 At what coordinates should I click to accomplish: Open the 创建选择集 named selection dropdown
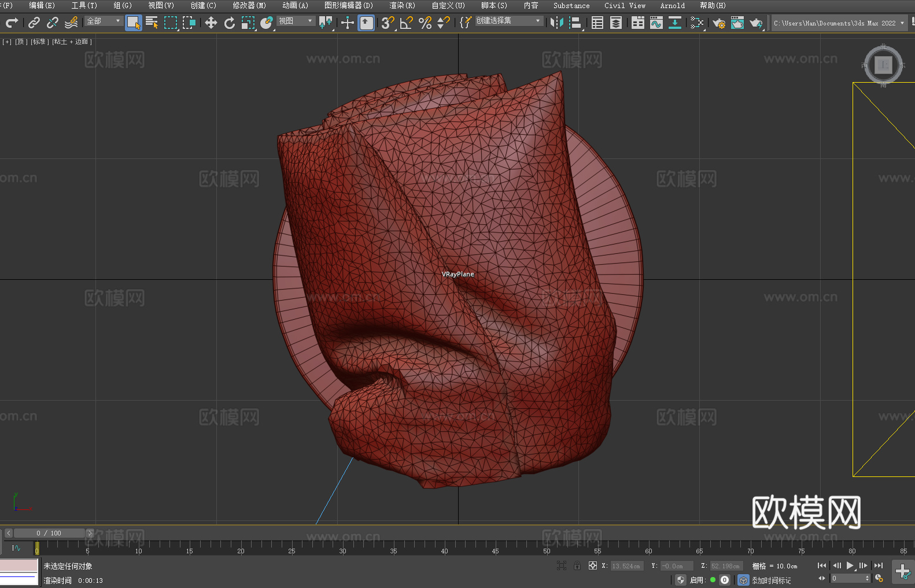coord(509,21)
